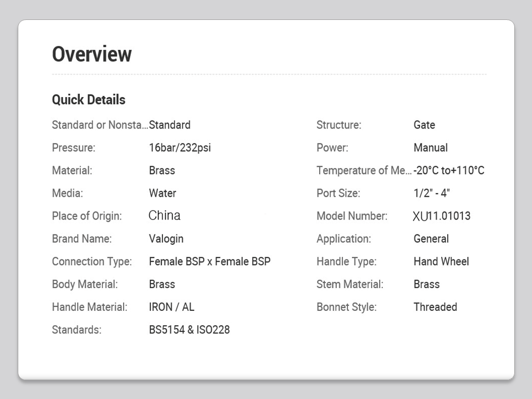Click the Hand Wheel handle type
This screenshot has width=532, height=399.
[x=441, y=262]
